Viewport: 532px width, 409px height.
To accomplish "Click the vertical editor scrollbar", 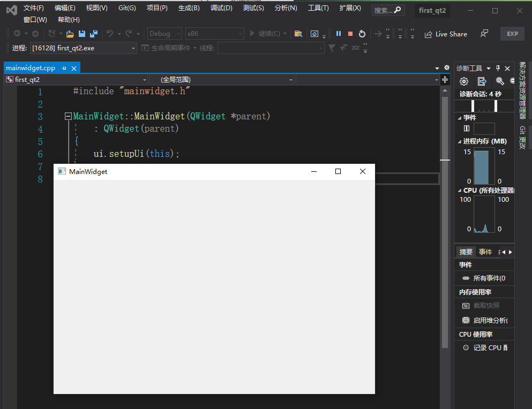I will tap(445, 222).
